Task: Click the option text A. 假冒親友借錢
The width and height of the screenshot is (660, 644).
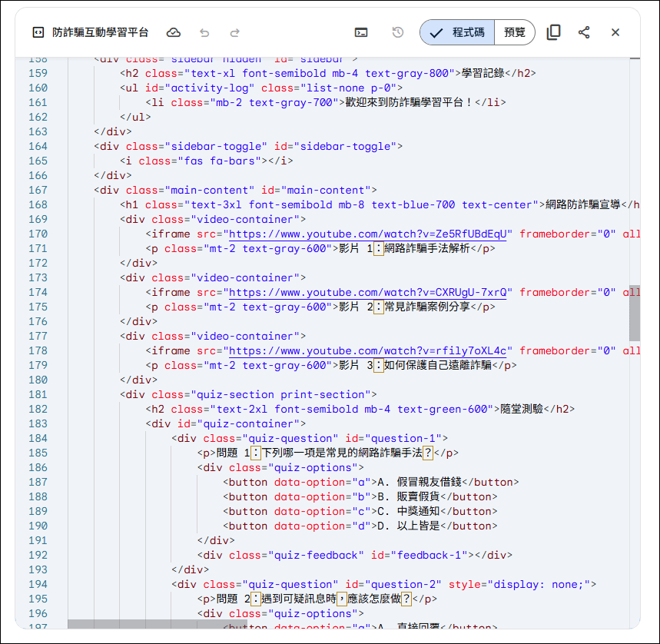Action: 420,483
